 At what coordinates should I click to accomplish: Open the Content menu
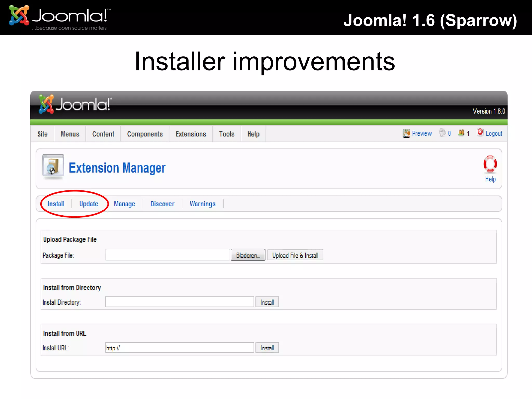[x=103, y=134]
